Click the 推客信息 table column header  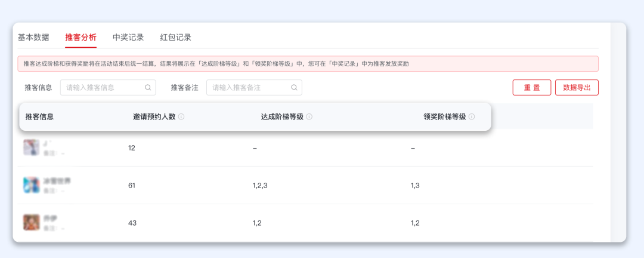[x=40, y=117]
